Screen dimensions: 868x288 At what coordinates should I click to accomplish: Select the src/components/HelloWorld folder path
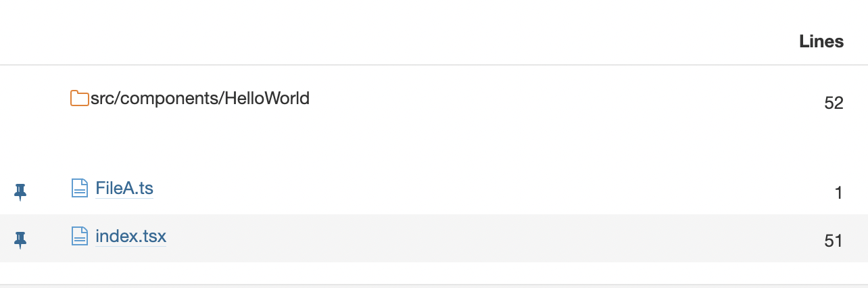(200, 99)
